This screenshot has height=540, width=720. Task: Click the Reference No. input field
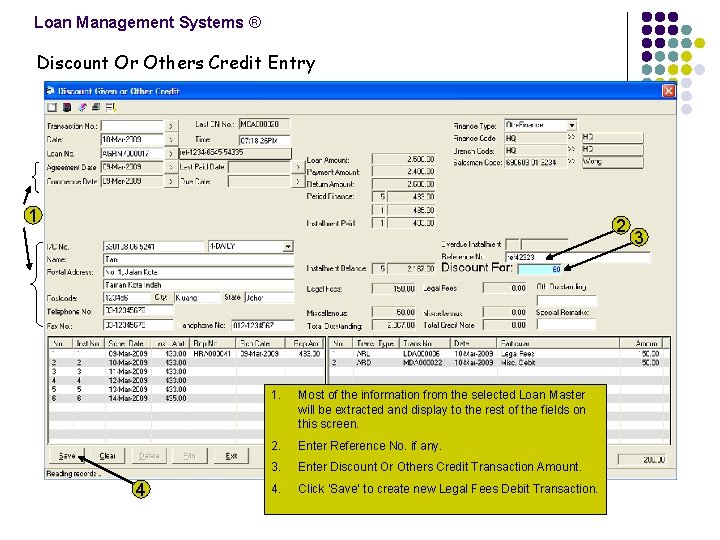578,257
